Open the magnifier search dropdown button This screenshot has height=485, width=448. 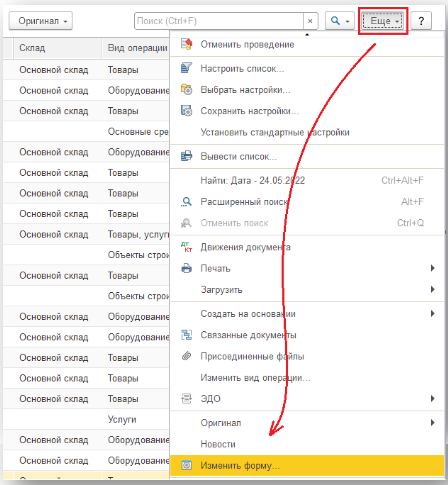click(340, 21)
